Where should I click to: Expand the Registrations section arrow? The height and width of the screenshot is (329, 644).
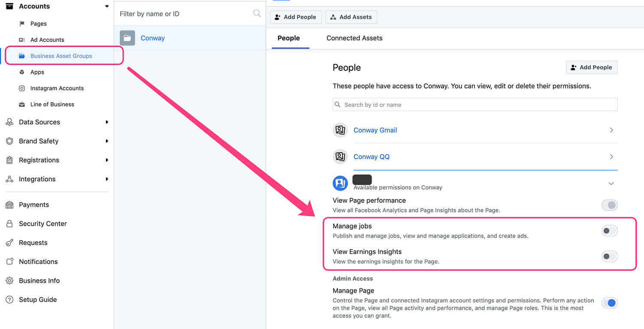(107, 160)
